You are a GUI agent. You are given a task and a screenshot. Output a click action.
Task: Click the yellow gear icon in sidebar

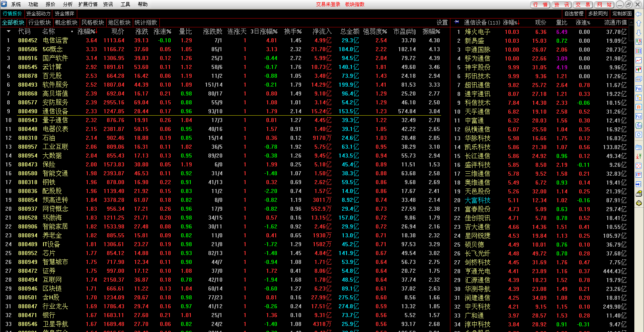pos(639,203)
